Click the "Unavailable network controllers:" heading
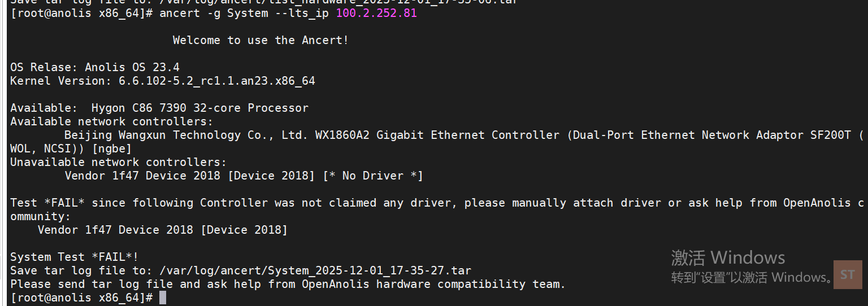Screen dimensions: 868x306 119,162
